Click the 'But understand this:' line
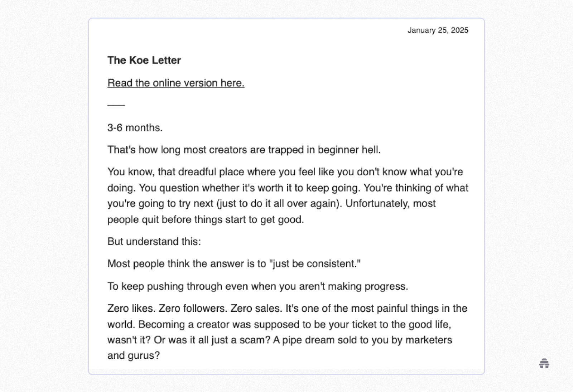 (x=154, y=242)
